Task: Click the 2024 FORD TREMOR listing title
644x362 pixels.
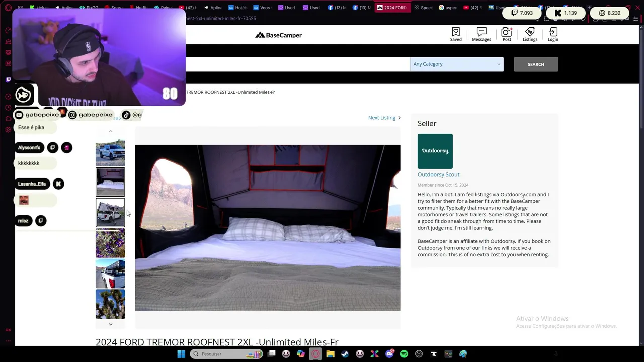Action: point(217,342)
